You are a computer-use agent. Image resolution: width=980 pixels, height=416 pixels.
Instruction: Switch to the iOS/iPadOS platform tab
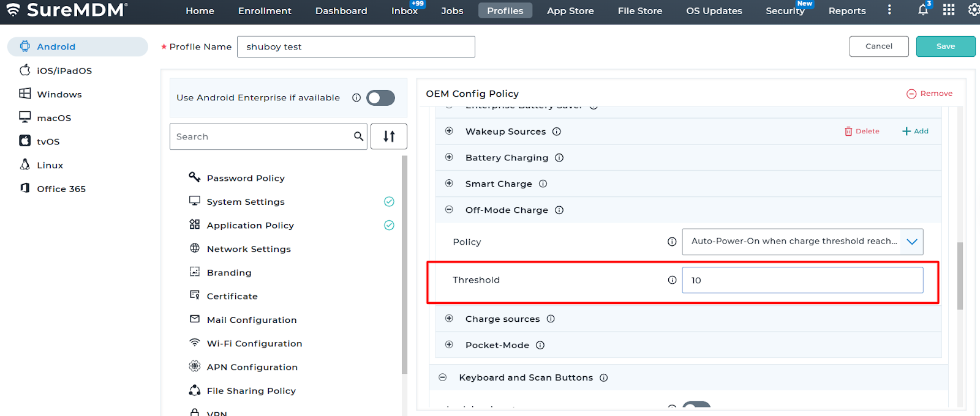pos(64,70)
